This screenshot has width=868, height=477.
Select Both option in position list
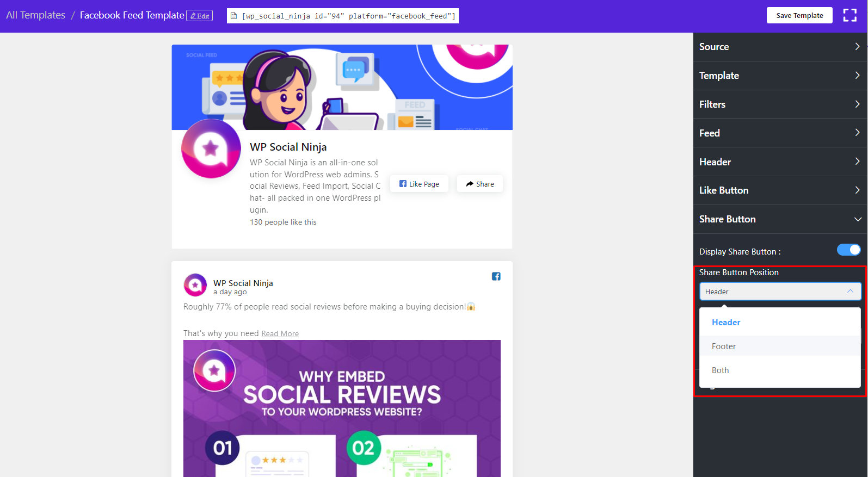(780, 370)
